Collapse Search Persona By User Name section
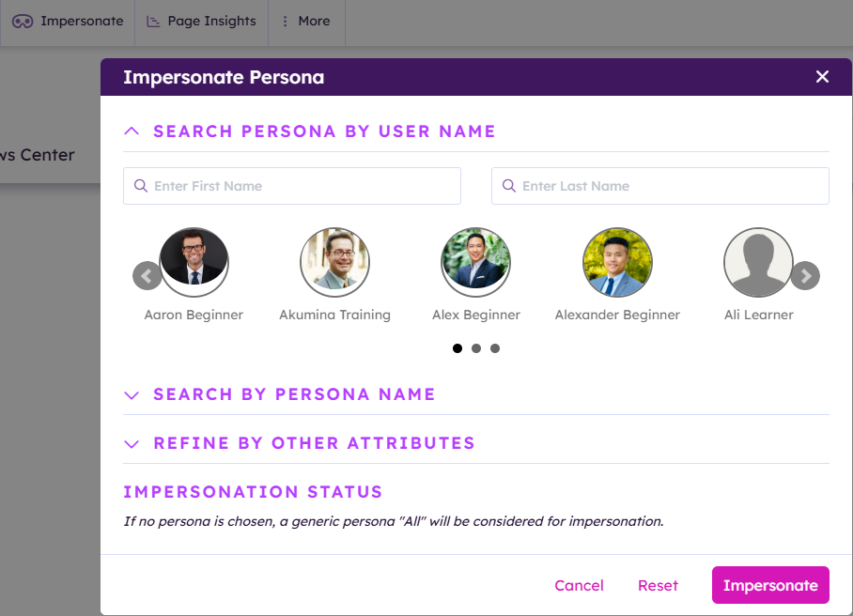853x616 pixels. (132, 131)
